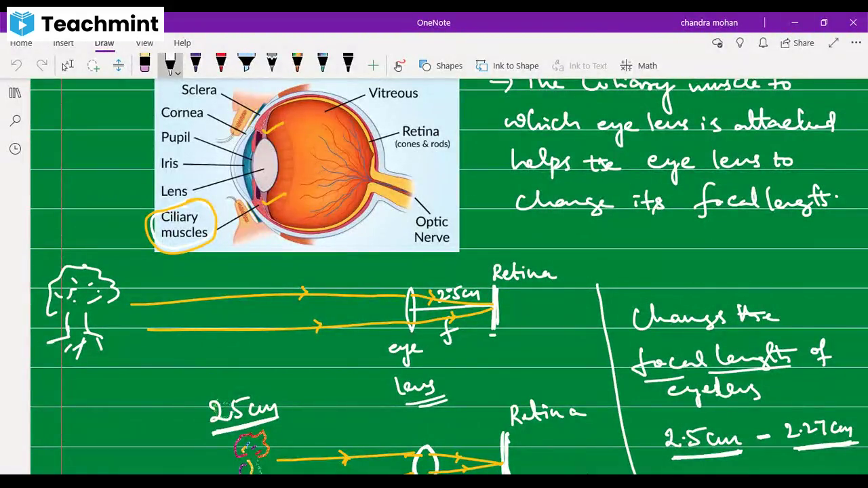This screenshot has height=488, width=868.
Task: Select the red pen
Action: 220,64
